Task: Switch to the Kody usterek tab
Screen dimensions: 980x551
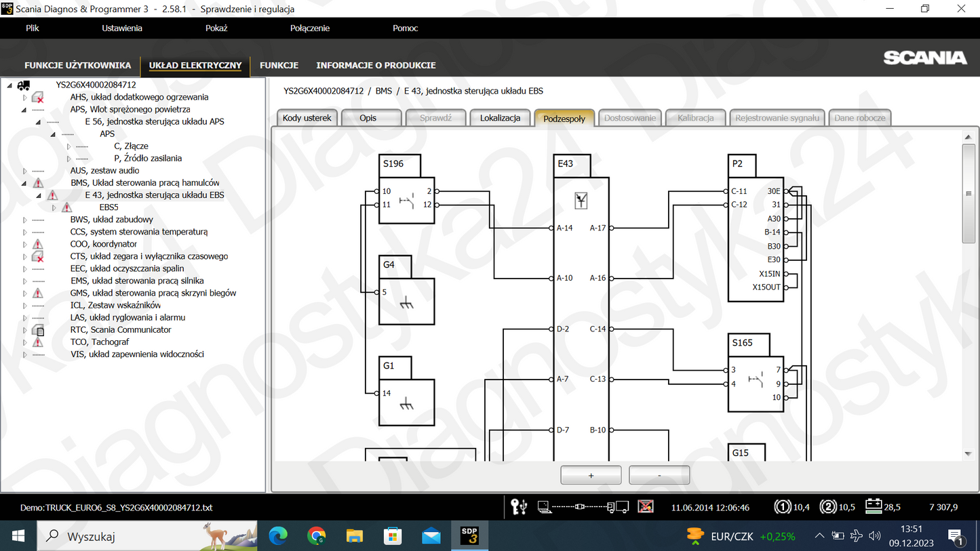Action: [307, 118]
